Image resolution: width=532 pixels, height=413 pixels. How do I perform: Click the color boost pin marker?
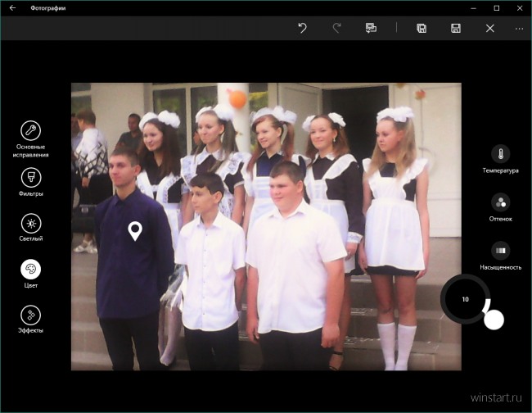click(135, 231)
